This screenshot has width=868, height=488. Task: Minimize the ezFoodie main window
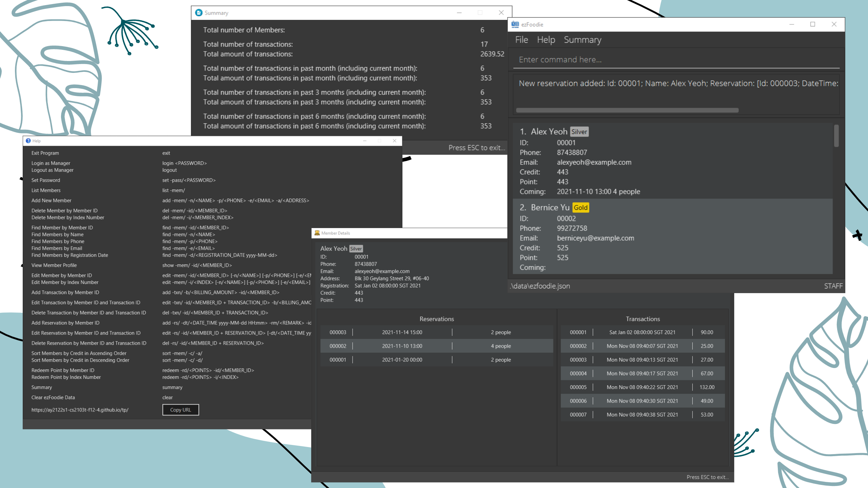tap(792, 24)
